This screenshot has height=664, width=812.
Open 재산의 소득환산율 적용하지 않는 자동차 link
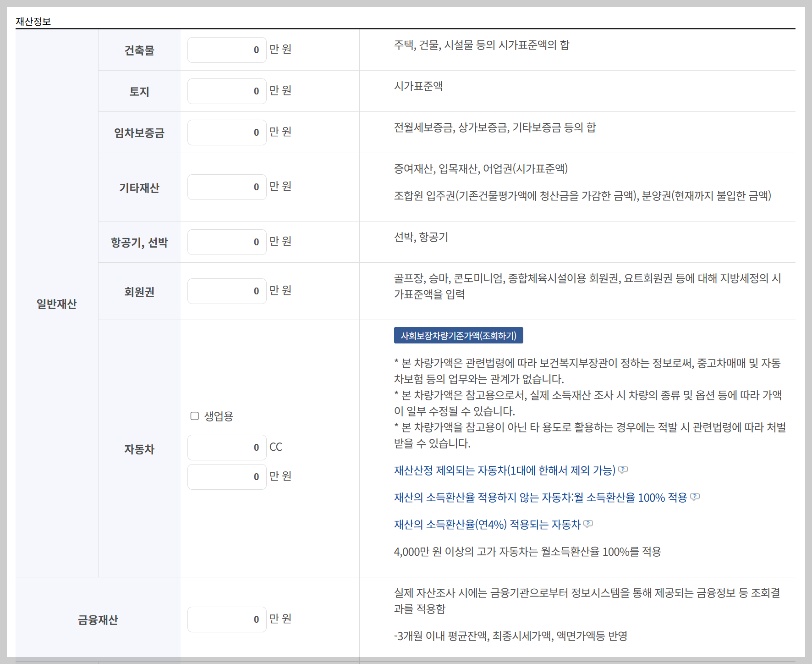click(540, 498)
